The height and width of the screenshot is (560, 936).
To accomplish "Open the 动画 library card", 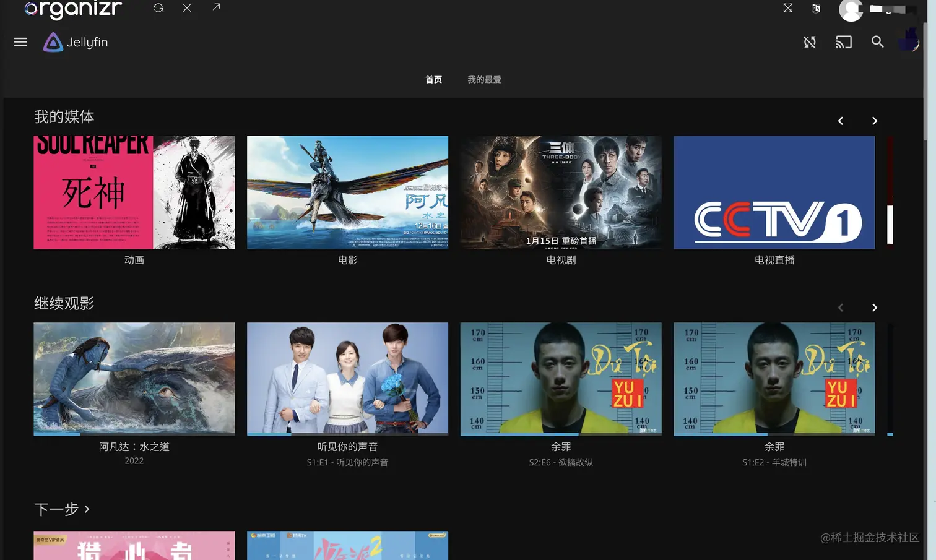I will pos(134,192).
